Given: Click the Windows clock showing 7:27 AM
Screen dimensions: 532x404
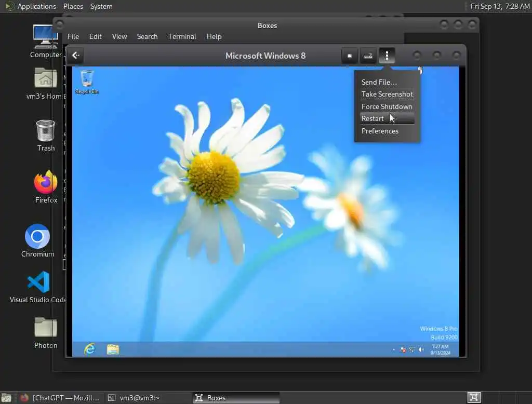Looking at the screenshot, I should pos(441,349).
